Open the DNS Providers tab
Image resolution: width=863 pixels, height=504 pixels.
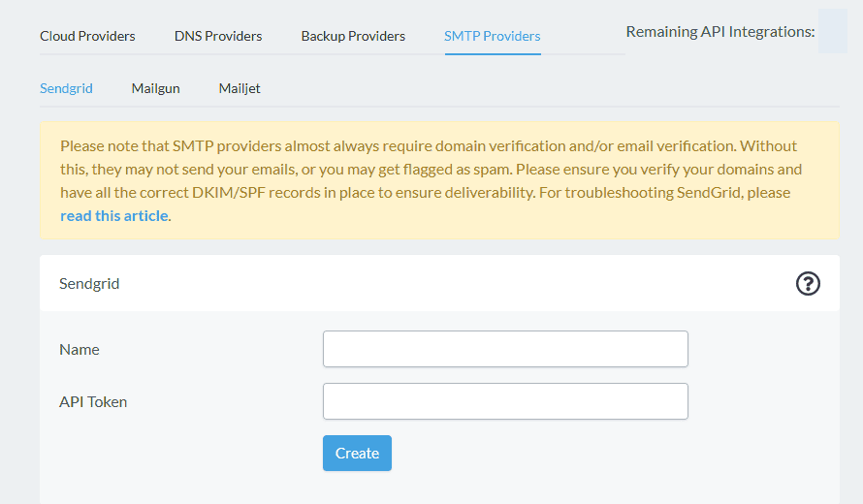[218, 36]
